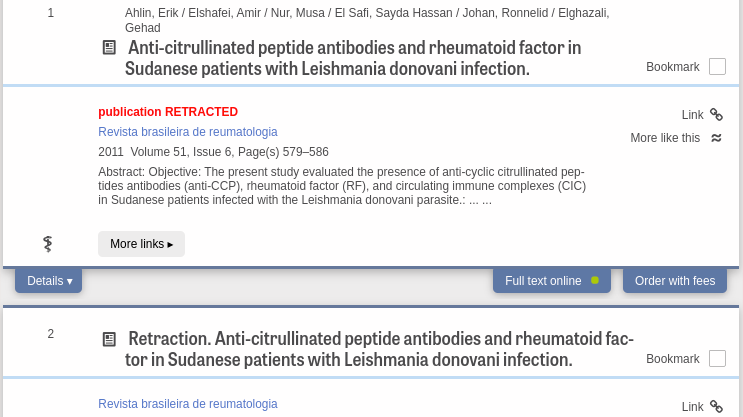Click the Order with fees button
The height and width of the screenshot is (417, 743).
pyautogui.click(x=675, y=281)
